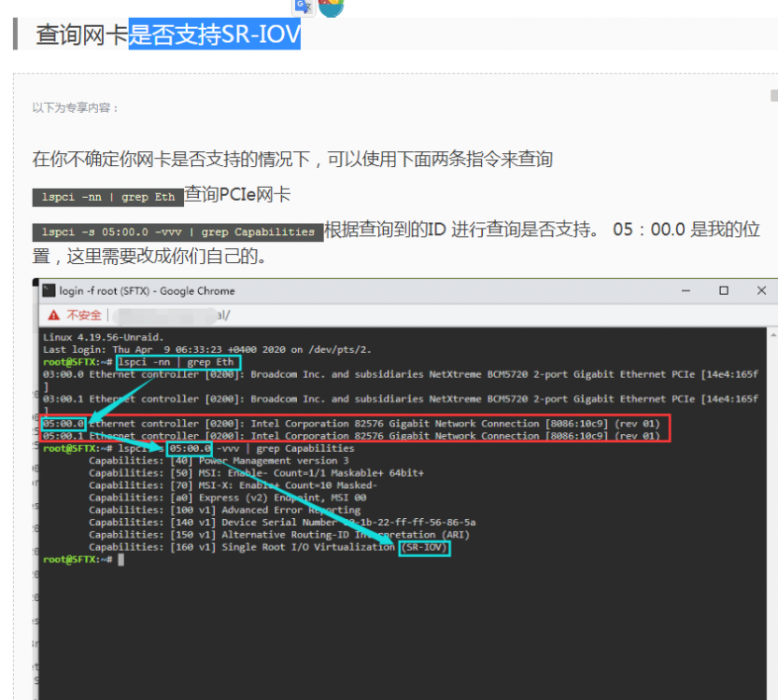778x700 pixels.
Task: Click Capabilities [40] Power Management version 3
Action: [x=219, y=460]
